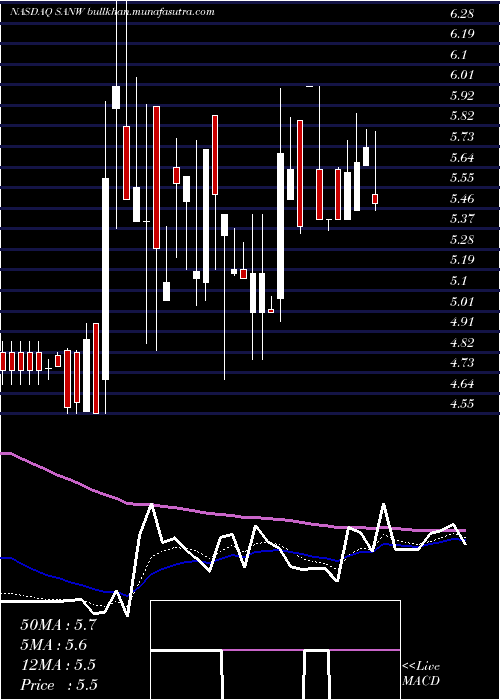The image size is (500, 700).
Task: Click the rightmost small red candlestick
Action: coord(375,199)
